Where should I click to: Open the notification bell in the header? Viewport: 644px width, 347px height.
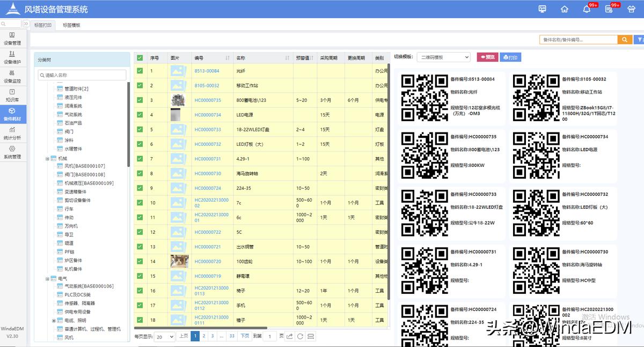[587, 9]
